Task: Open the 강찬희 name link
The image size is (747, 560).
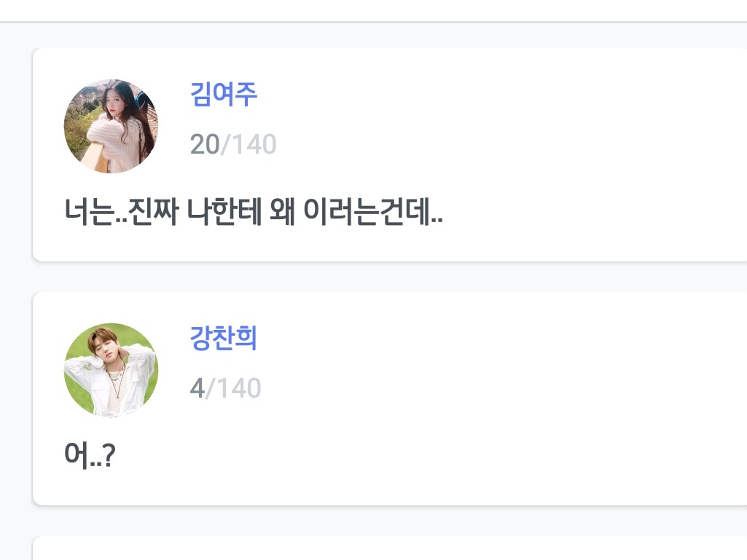Action: click(x=224, y=339)
